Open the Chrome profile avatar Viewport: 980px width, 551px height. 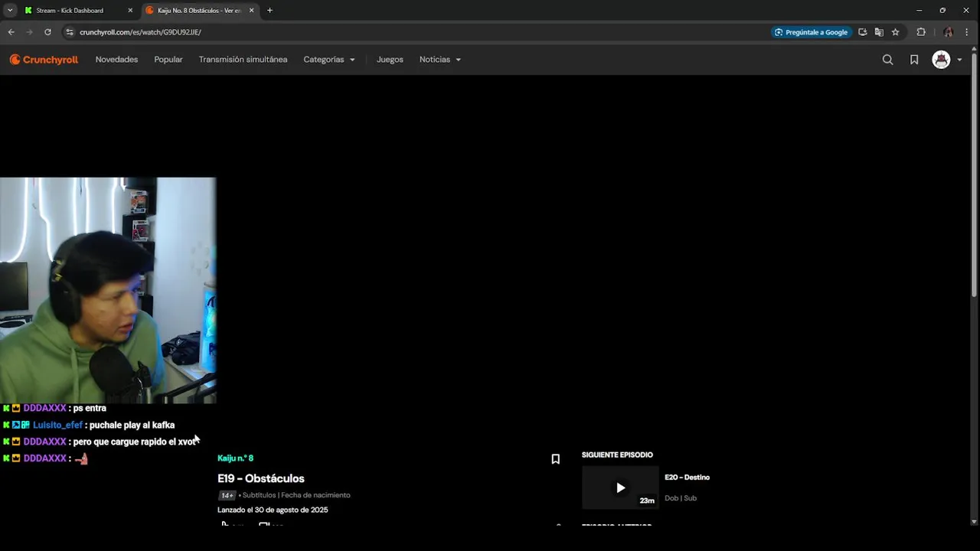coord(949,32)
